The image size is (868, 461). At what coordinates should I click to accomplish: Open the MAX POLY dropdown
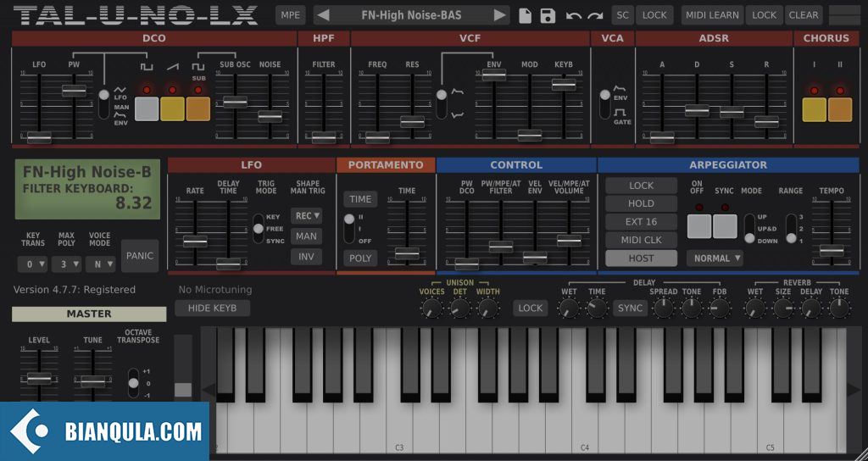click(x=66, y=264)
